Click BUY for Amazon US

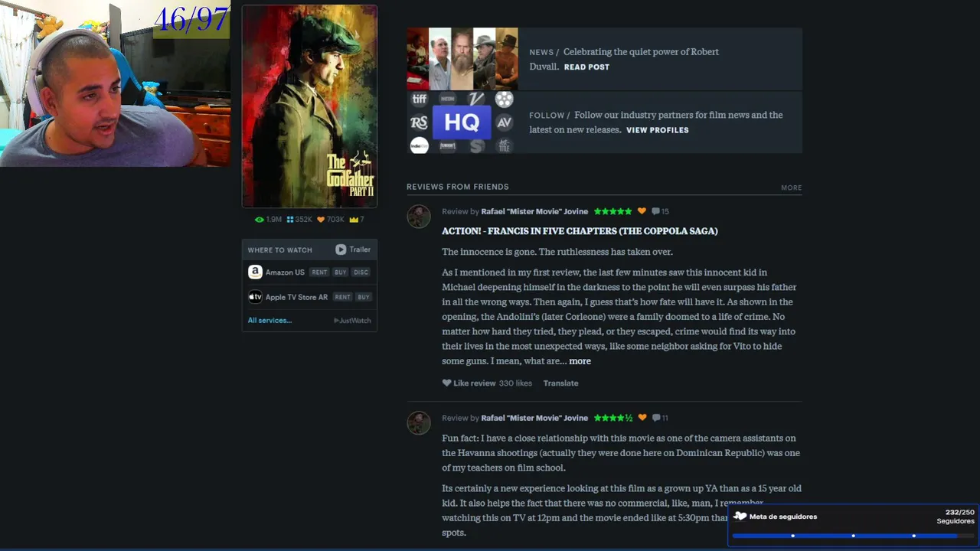coord(341,272)
